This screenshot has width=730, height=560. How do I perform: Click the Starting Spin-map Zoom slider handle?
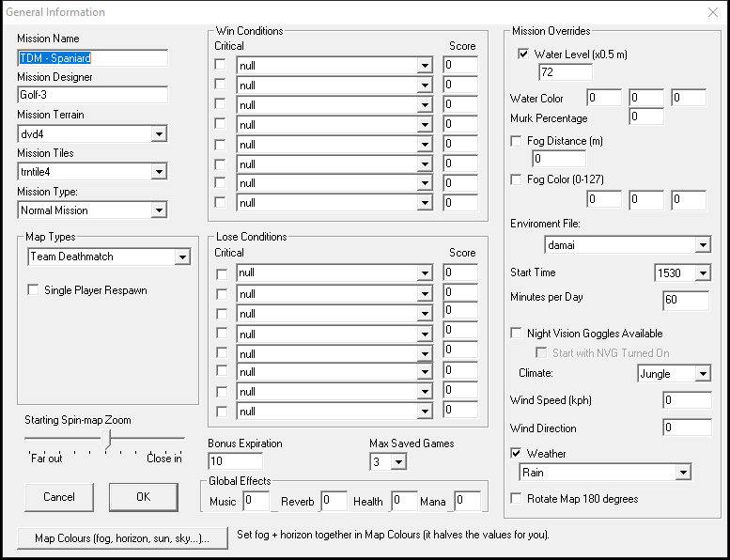pyautogui.click(x=106, y=439)
